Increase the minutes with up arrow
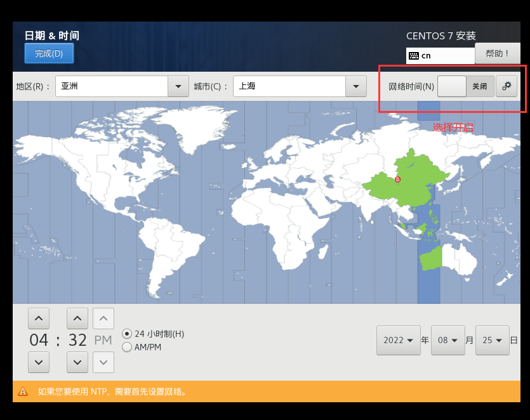 coord(77,318)
